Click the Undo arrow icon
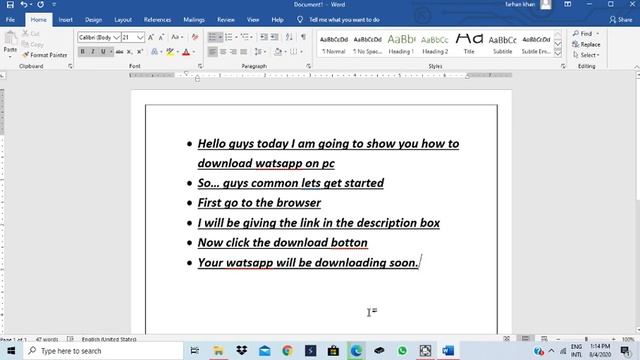This screenshot has width=640, height=360. coord(24,5)
